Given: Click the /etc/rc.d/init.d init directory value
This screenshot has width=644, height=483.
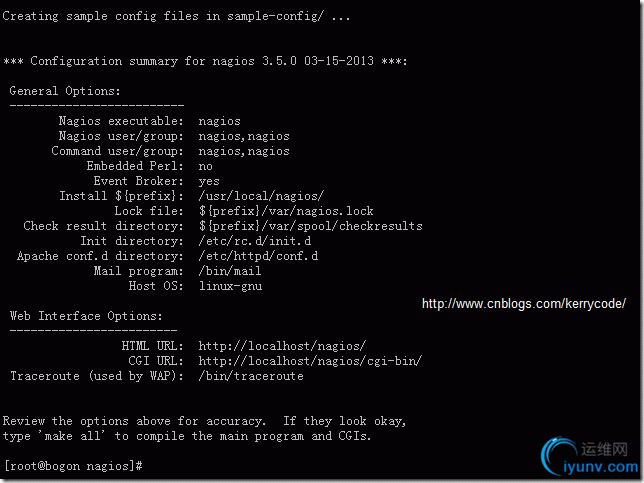Looking at the screenshot, I should click(255, 241).
